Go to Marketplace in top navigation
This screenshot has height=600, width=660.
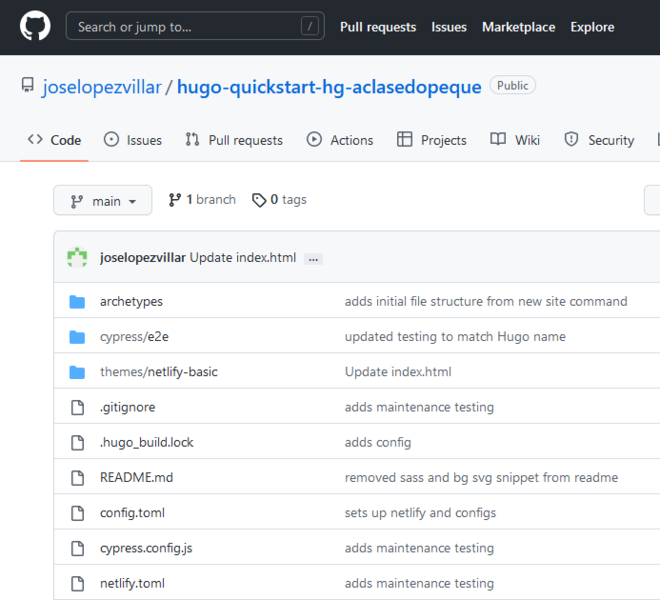coord(519,27)
